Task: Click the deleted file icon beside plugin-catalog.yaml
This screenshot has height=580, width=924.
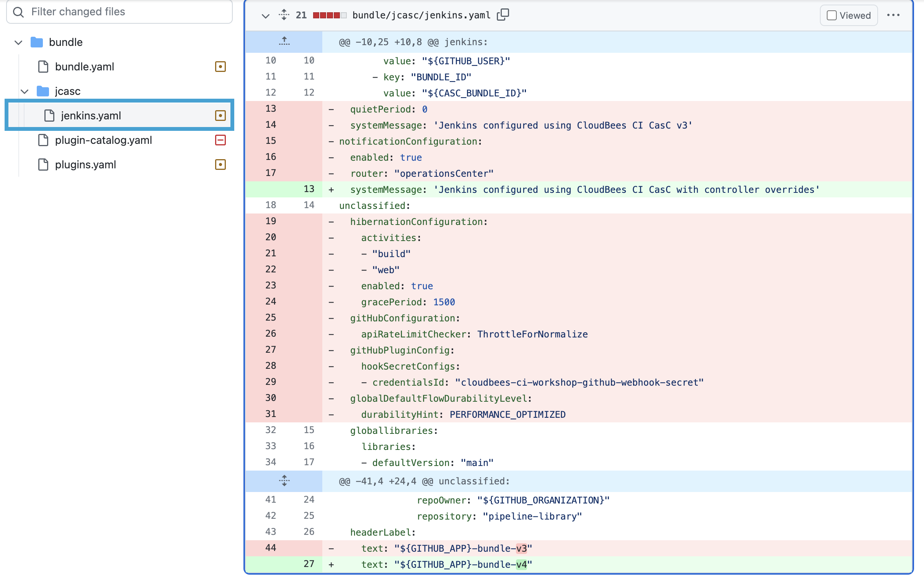Action: 220,140
